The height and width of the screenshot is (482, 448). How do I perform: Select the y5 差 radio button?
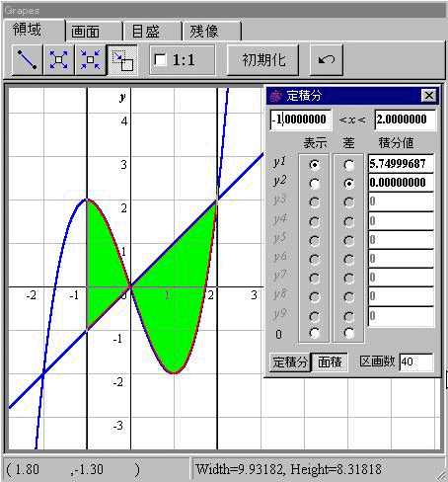click(349, 241)
